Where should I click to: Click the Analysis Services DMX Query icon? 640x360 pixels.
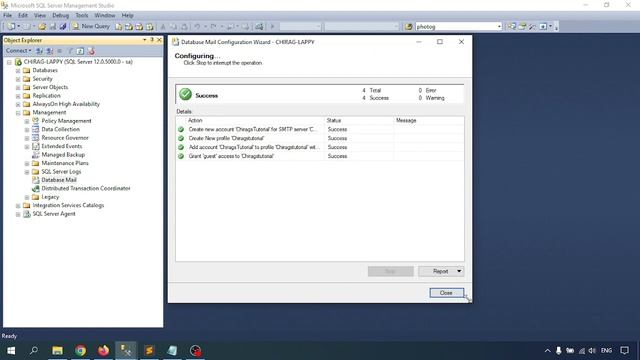tap(139, 27)
